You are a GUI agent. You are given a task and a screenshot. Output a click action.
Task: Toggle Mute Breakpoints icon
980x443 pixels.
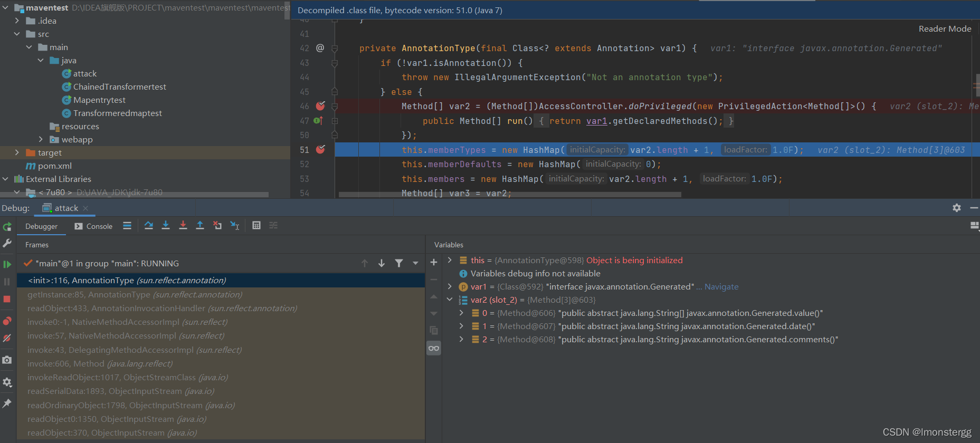click(7, 338)
